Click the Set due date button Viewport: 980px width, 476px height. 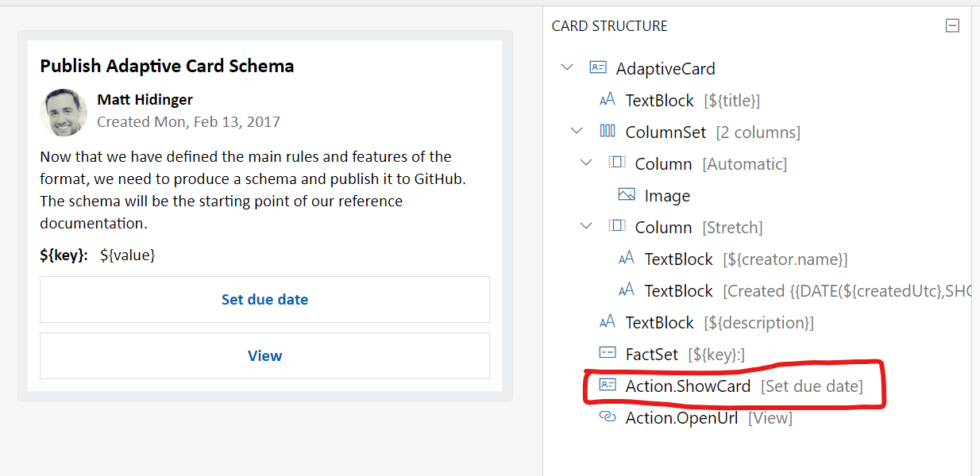[x=264, y=299]
